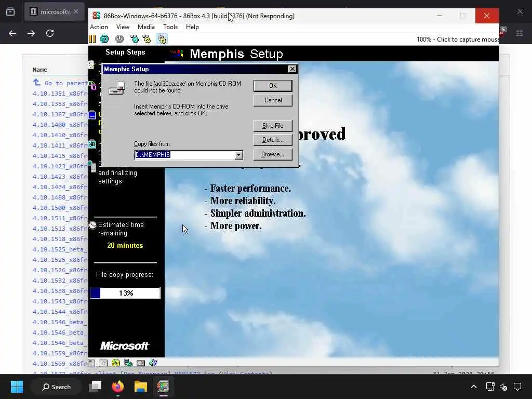Click the D:\MEMPHIS path input field
This screenshot has width=532, height=399.
184,155
